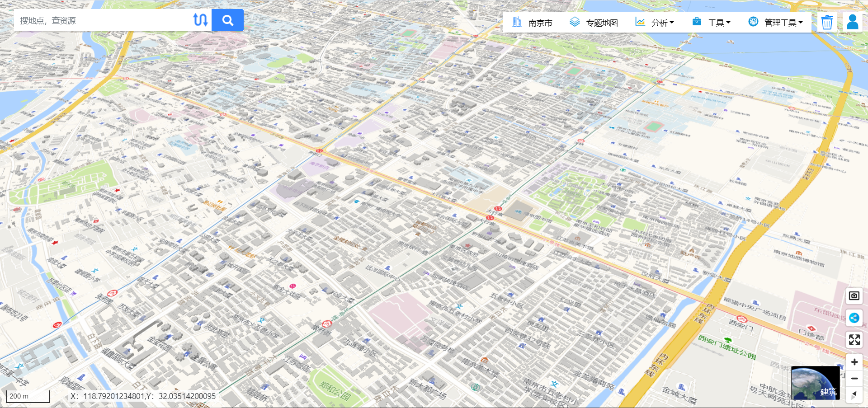Click the layers icon beside 专题地图
The height and width of the screenshot is (408, 868).
click(574, 22)
